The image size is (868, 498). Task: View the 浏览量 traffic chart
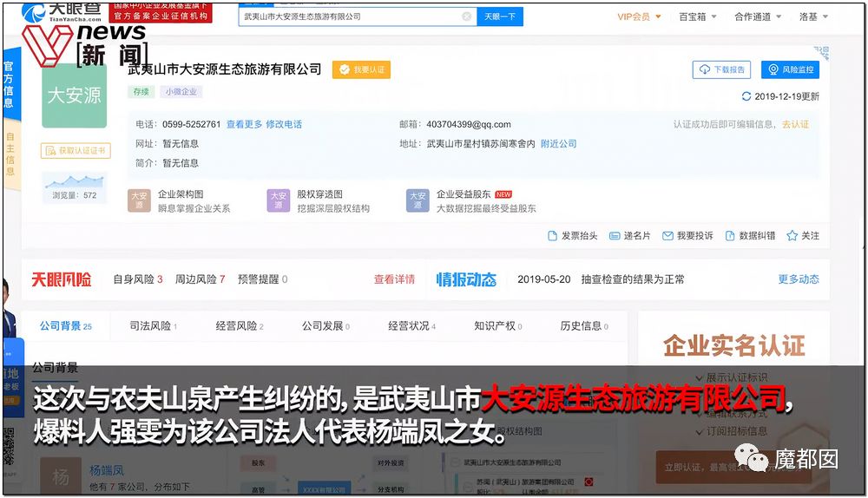75,187
